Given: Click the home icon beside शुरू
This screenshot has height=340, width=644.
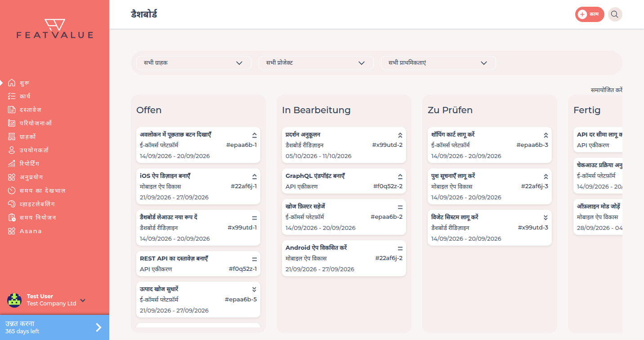Looking at the screenshot, I should (12, 83).
